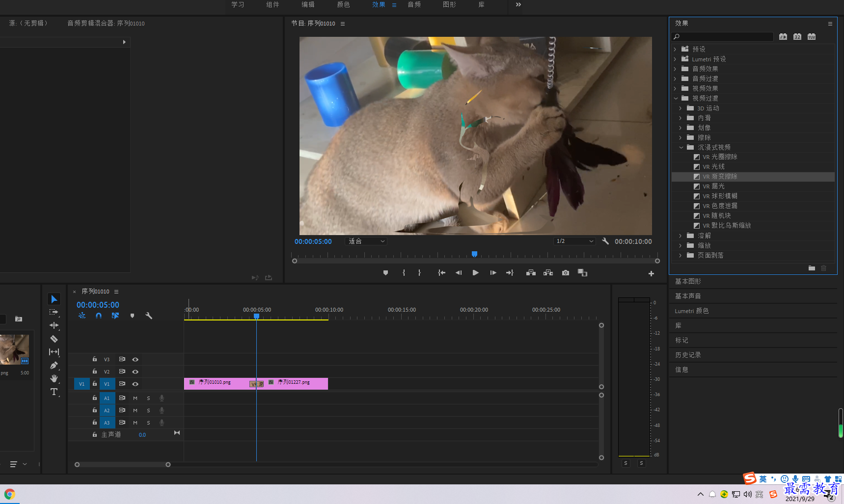Select the Selection tool arrow

54,299
